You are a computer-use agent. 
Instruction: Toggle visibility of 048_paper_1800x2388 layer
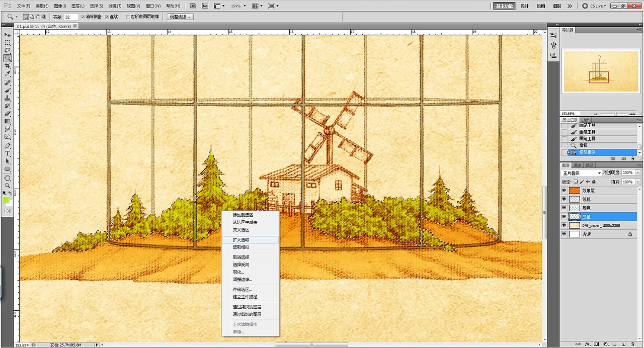click(x=565, y=225)
